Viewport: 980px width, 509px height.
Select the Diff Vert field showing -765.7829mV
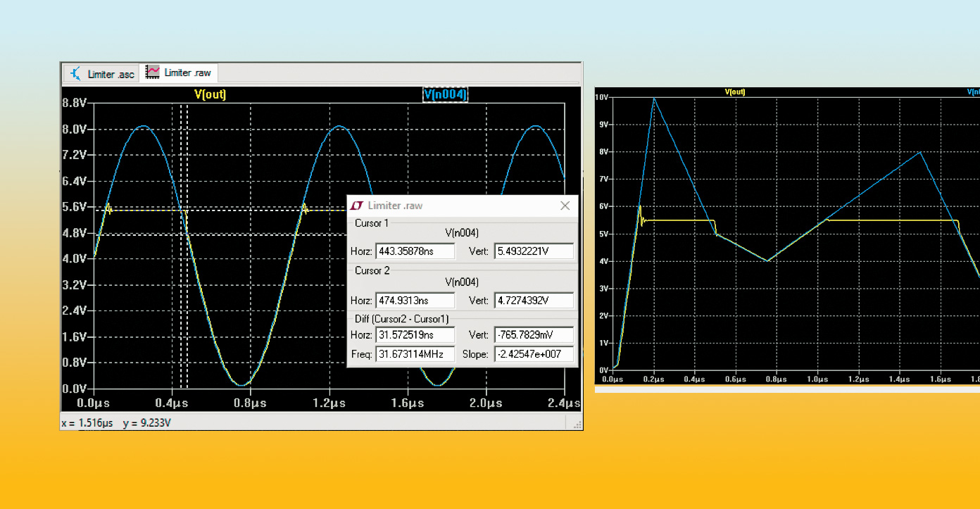[x=534, y=336]
